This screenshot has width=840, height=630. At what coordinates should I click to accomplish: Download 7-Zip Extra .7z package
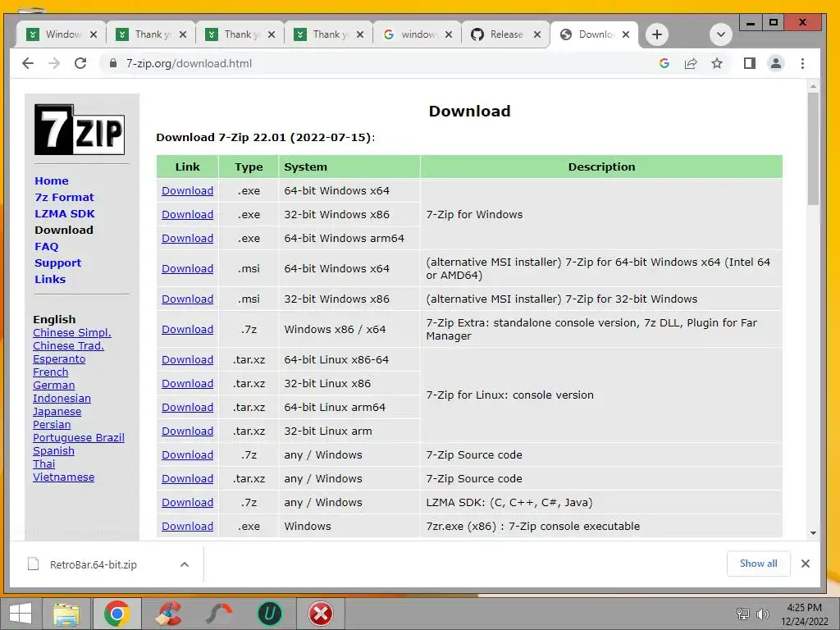tap(188, 330)
